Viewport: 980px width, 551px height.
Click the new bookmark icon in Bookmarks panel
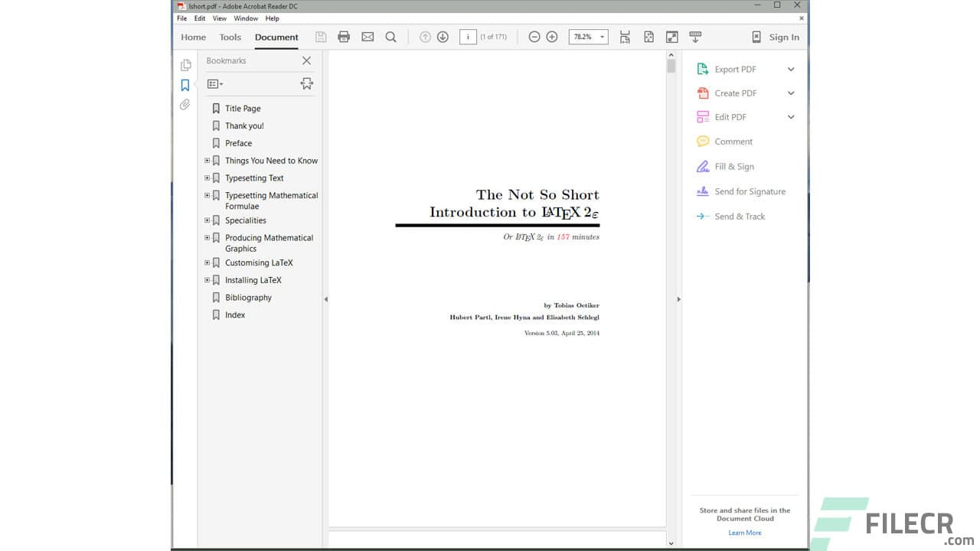(306, 83)
